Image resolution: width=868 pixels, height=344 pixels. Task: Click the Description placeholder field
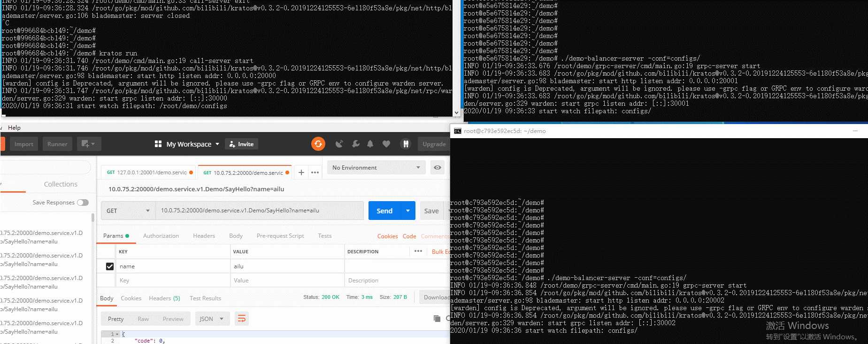coord(397,281)
